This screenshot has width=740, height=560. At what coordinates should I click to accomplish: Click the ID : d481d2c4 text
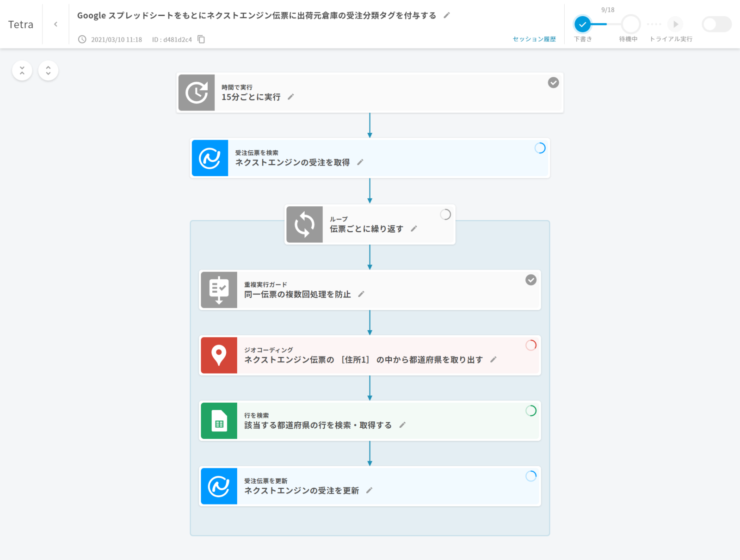coord(172,40)
